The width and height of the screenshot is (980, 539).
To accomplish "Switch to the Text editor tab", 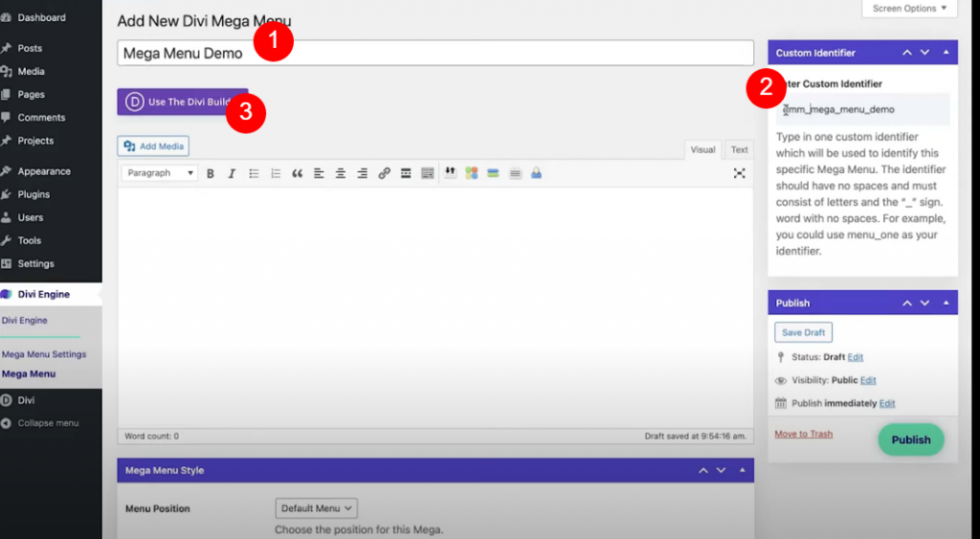I will [x=740, y=150].
